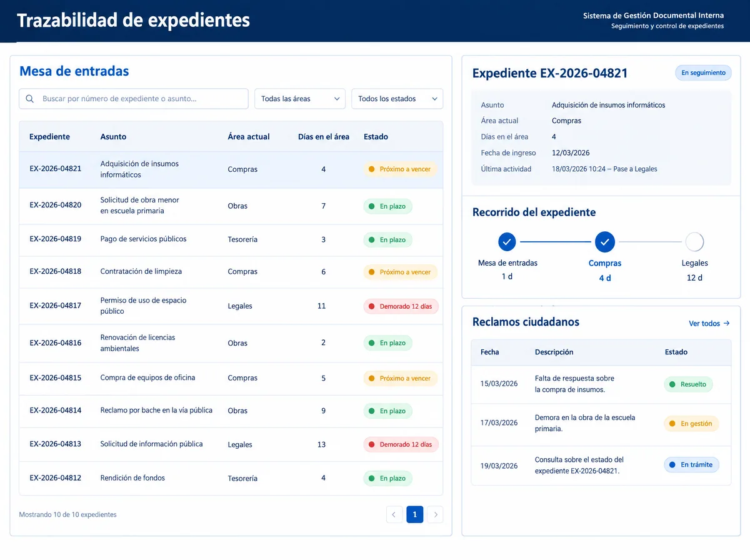750x560 pixels.
Task: Go to previous page arrow
Action: point(394,515)
